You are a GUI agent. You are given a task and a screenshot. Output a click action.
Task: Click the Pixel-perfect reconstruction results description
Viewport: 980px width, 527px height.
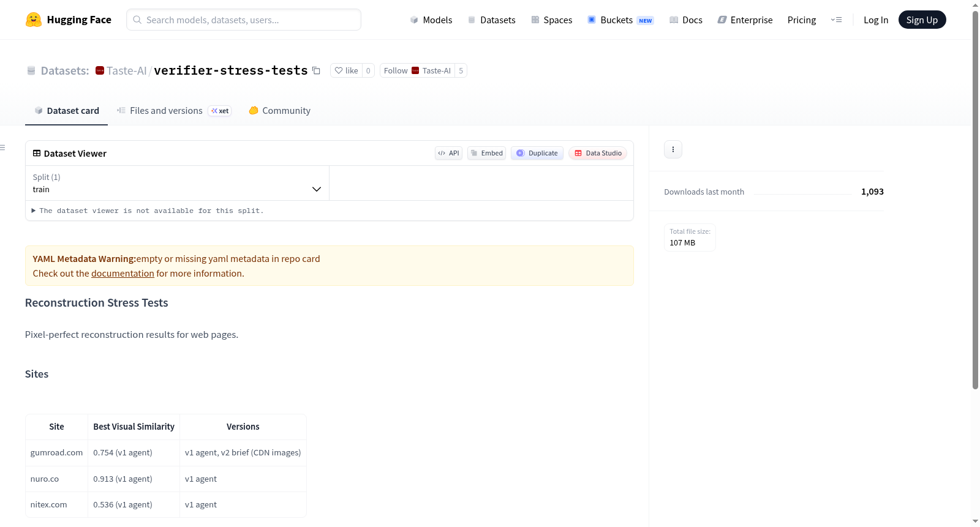tap(132, 335)
